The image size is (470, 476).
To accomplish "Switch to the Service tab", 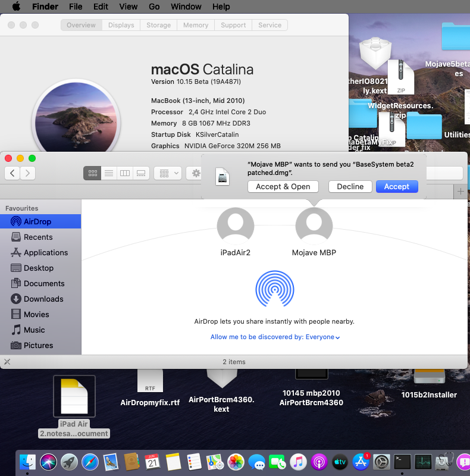I will pyautogui.click(x=270, y=25).
